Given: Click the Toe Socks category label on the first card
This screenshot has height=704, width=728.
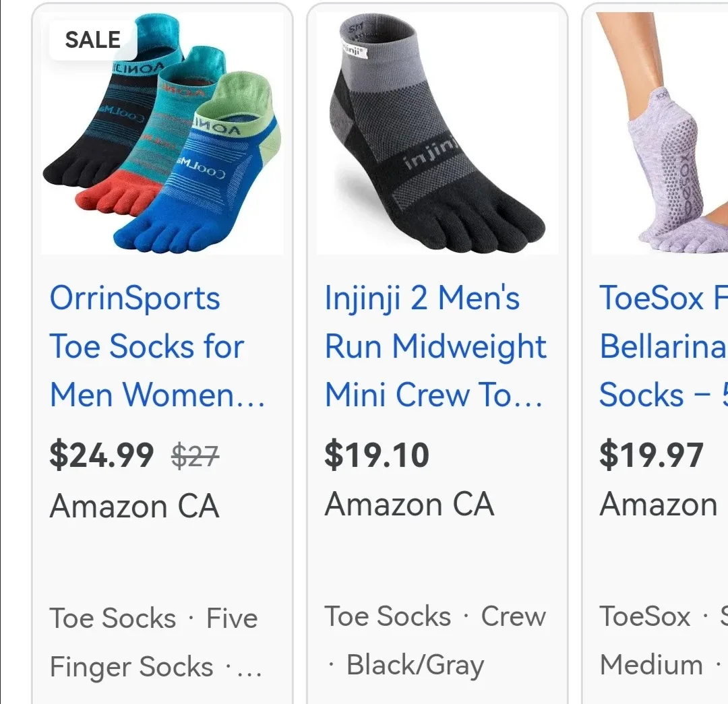Looking at the screenshot, I should tap(111, 618).
